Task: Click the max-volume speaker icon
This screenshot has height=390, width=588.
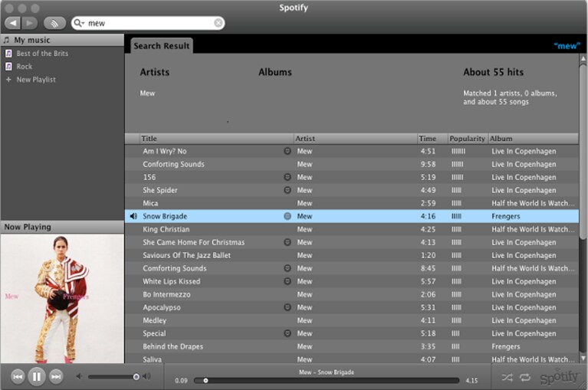Action: click(x=147, y=376)
